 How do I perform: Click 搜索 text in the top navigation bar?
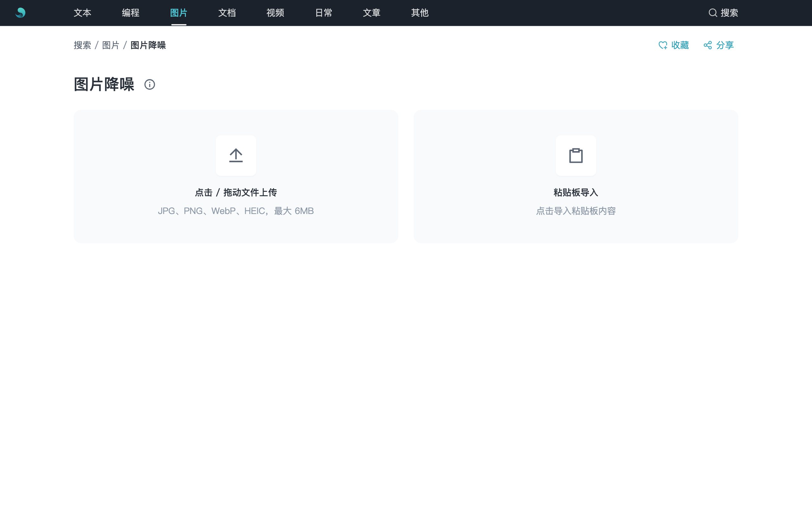pyautogui.click(x=730, y=13)
